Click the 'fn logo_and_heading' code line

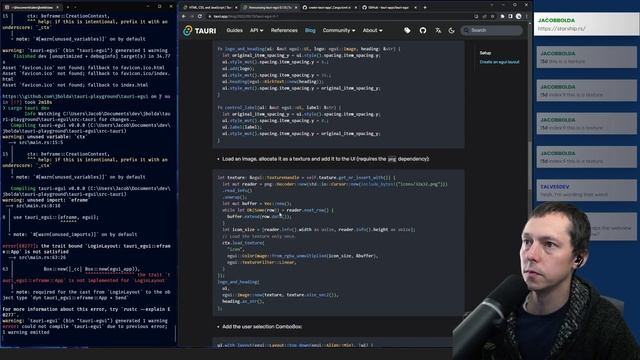pos(309,49)
